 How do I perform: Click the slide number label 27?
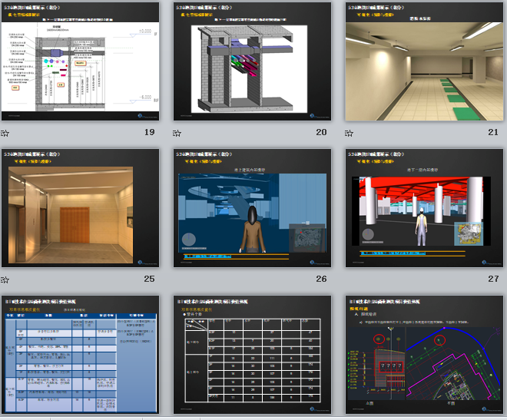pyautogui.click(x=493, y=279)
